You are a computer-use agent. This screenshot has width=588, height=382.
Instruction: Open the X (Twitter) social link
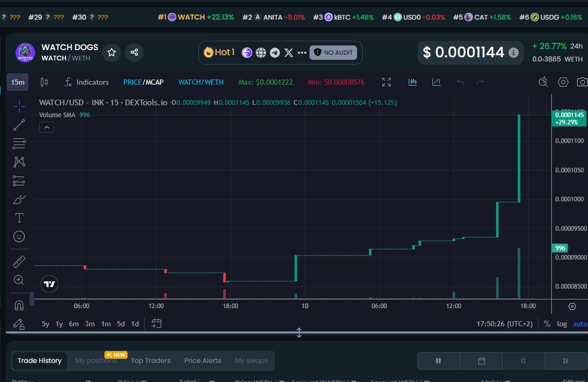point(289,53)
